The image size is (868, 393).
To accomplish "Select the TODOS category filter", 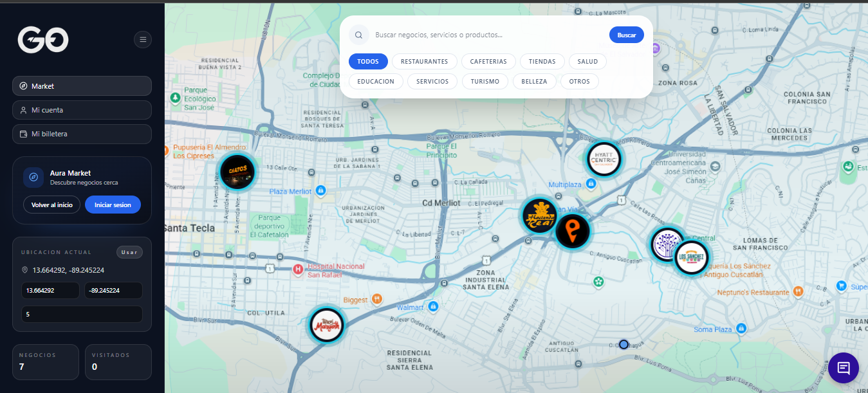I will tap(368, 62).
